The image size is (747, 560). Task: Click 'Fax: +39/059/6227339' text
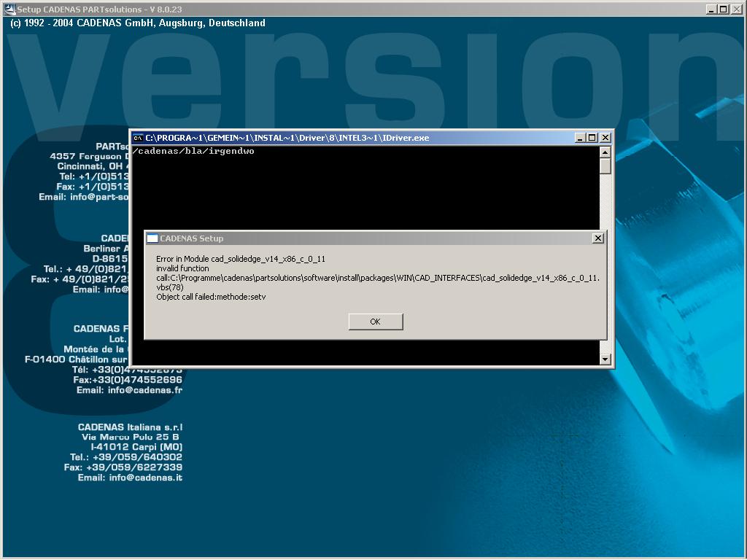pyautogui.click(x=123, y=467)
